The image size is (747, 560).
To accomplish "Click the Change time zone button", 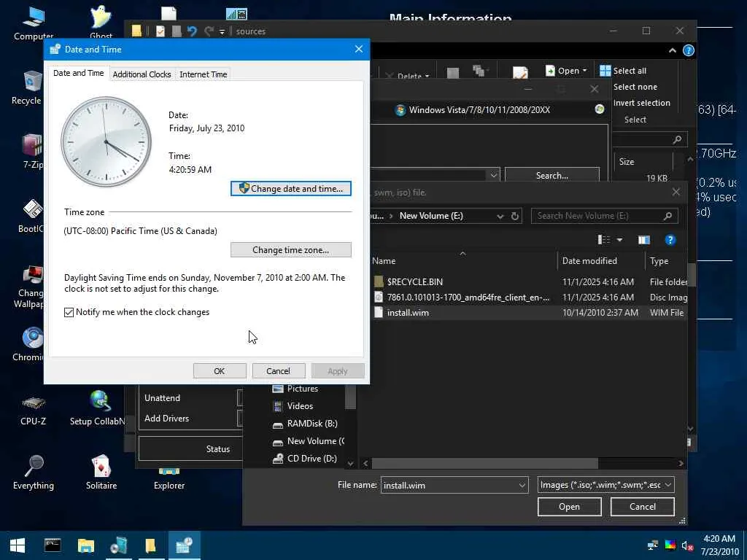I will pyautogui.click(x=290, y=250).
